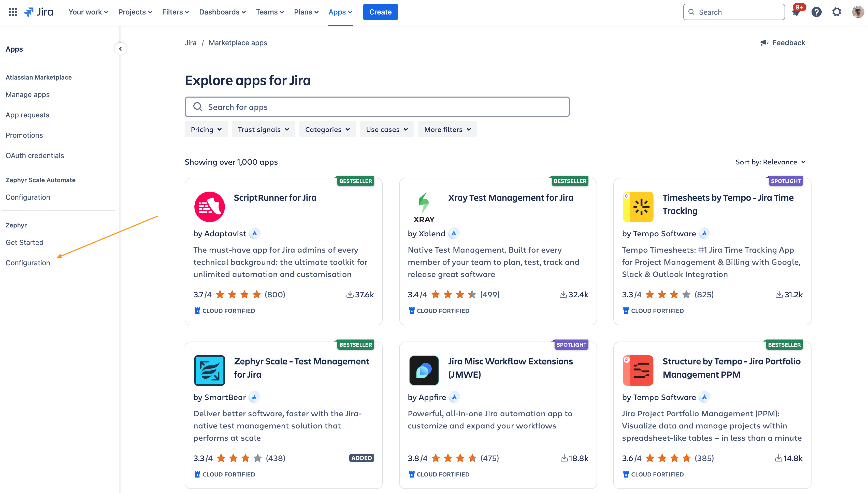Open the Marketplace apps breadcrumb link
The width and height of the screenshot is (868, 493).
pos(238,43)
